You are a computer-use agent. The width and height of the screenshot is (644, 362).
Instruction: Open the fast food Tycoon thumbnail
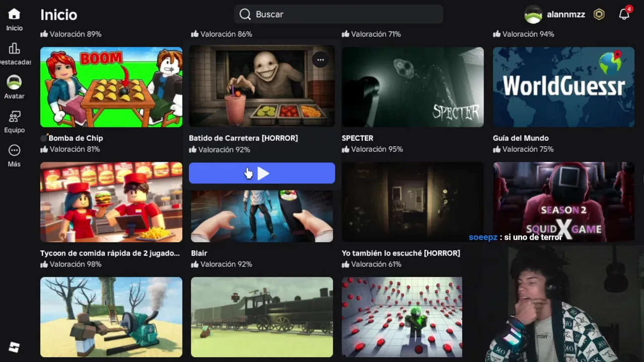point(111,202)
